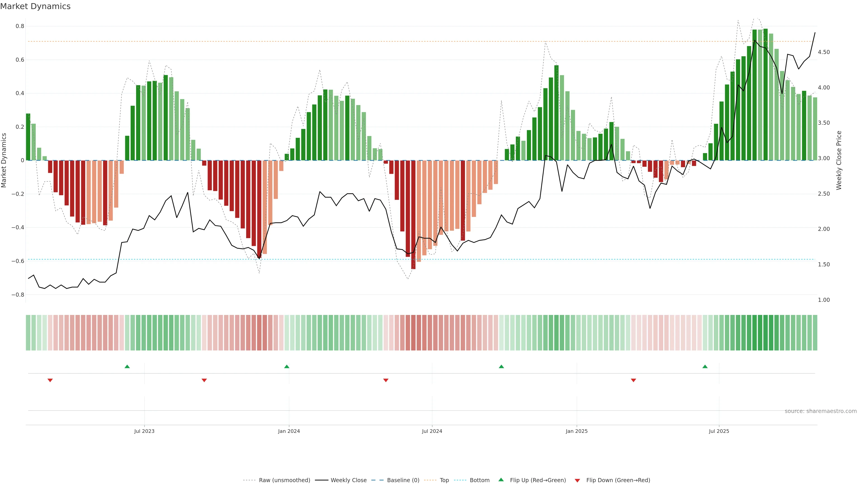Click the green flip-up triangle after Jul 2024

[501, 366]
